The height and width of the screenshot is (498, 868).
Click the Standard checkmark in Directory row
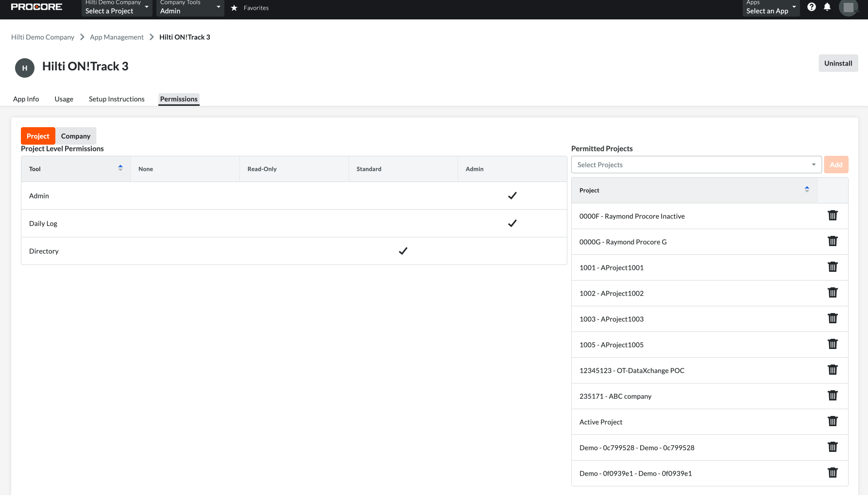tap(403, 251)
